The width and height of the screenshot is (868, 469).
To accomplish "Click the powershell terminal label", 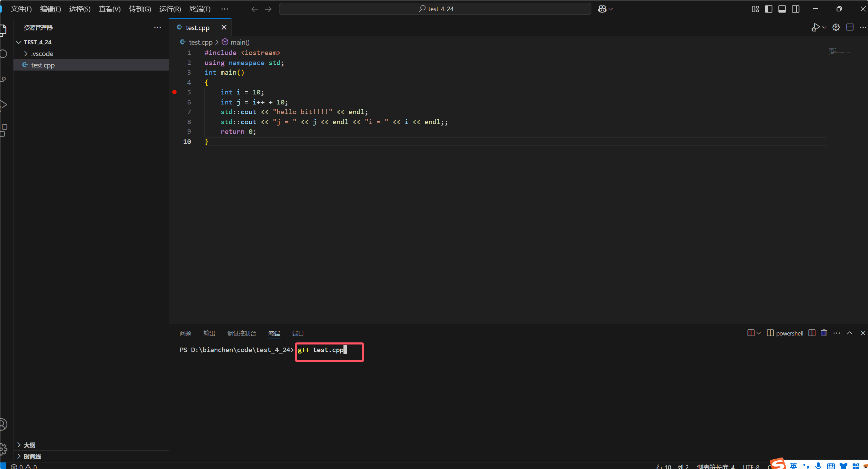I will (789, 333).
